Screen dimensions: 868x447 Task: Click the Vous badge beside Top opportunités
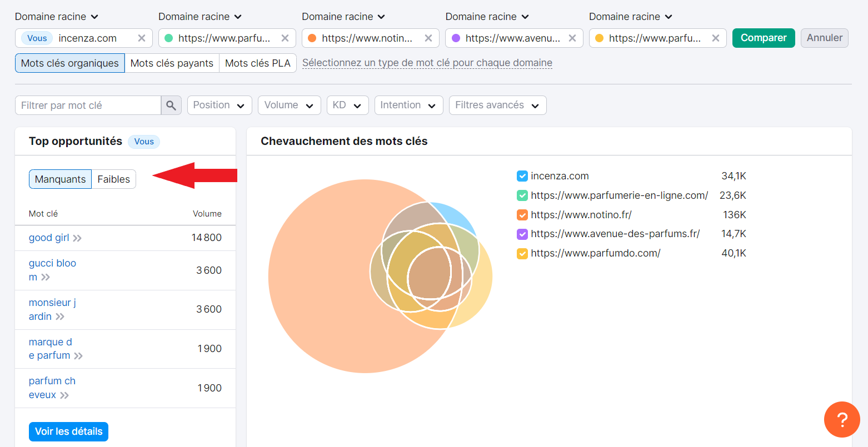click(144, 142)
